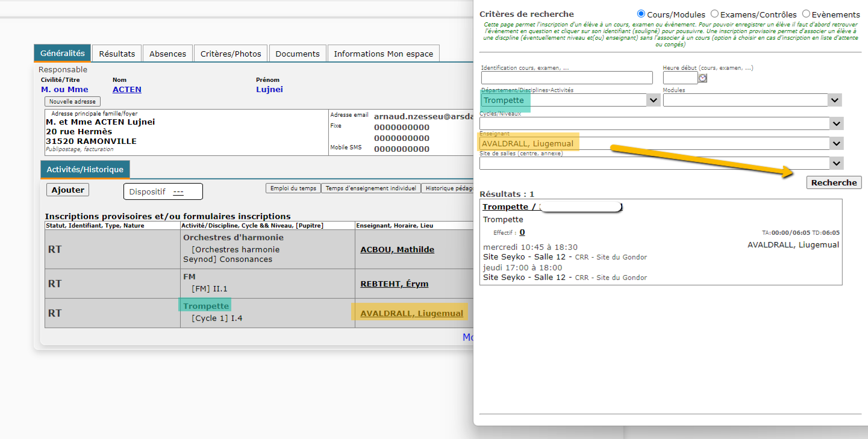868x439 pixels.
Task: Open the Historique pédagogique button
Action: 448,188
